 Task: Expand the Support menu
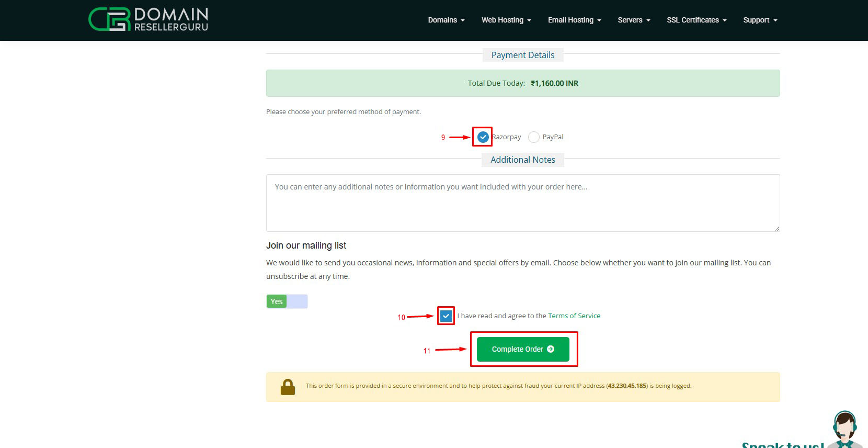point(760,20)
